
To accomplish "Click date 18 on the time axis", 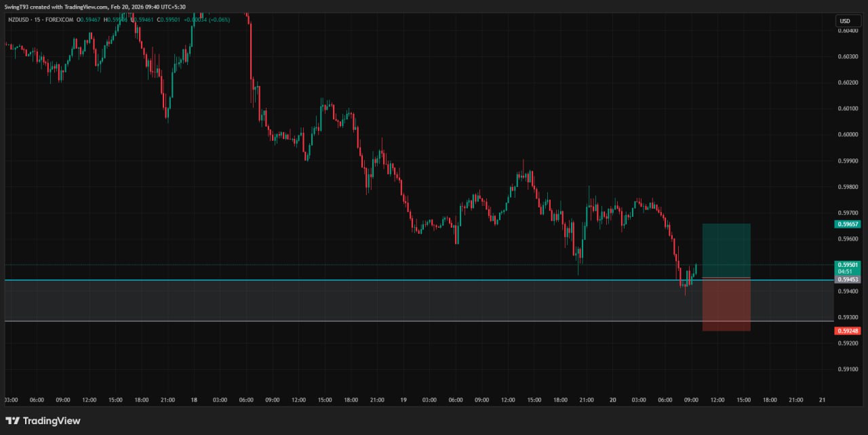I will (x=194, y=400).
